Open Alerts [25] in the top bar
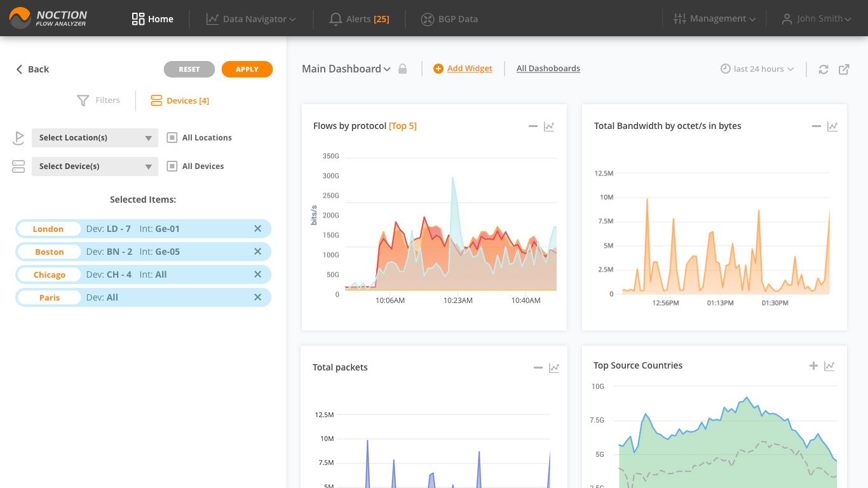Image resolution: width=868 pixels, height=488 pixels. point(359,19)
